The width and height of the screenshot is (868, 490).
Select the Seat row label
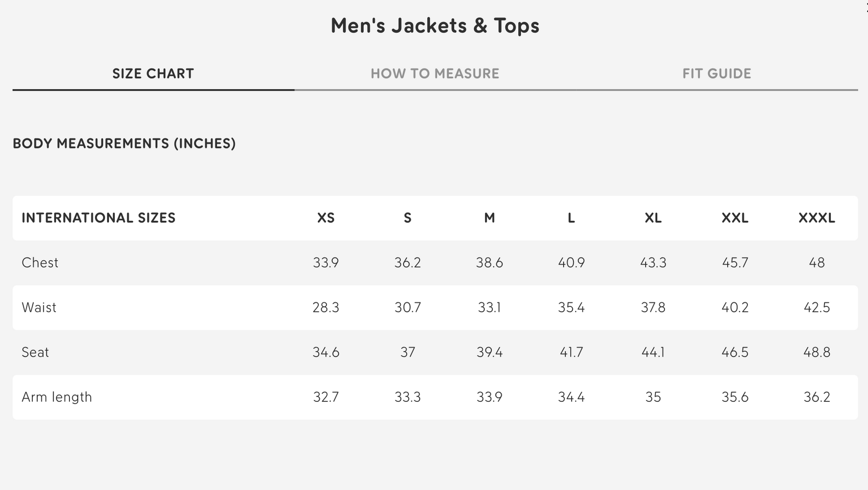tap(35, 352)
